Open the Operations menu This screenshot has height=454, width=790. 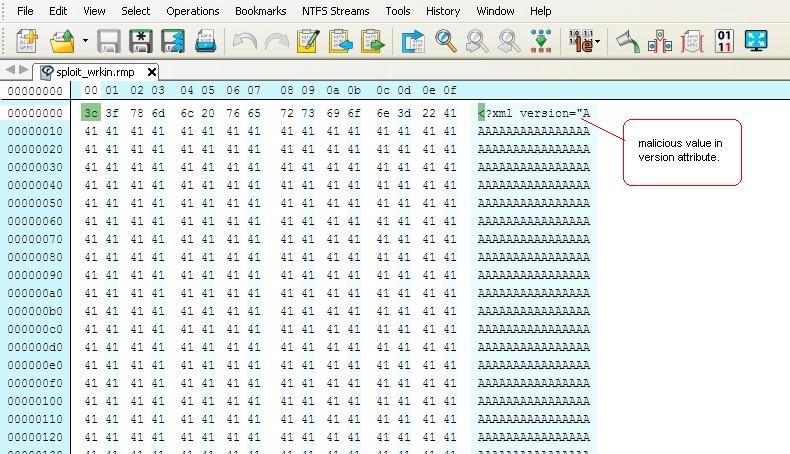[x=192, y=11]
